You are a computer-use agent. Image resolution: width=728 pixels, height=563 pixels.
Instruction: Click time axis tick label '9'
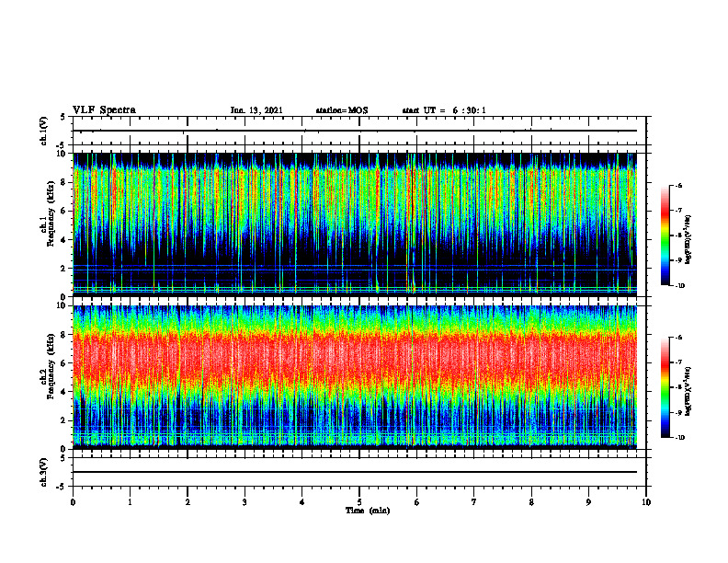pos(588,502)
